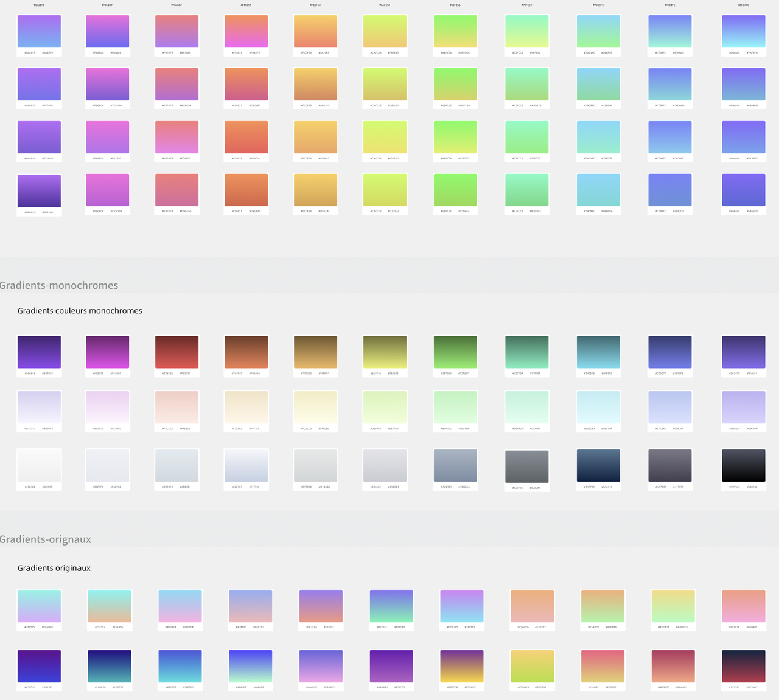This screenshot has height=700, width=779.
Task: Select the "Gradients couleurs monochromes" heading
Action: pyautogui.click(x=80, y=311)
